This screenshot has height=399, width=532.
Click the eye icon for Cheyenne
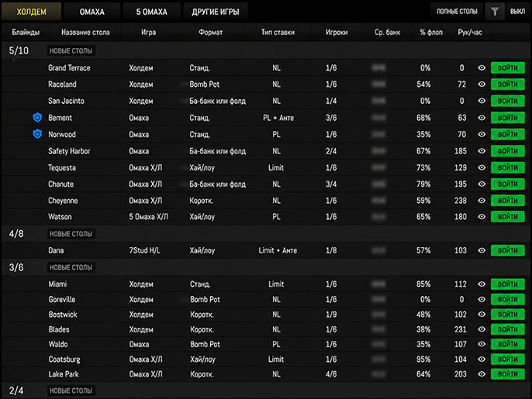point(482,201)
